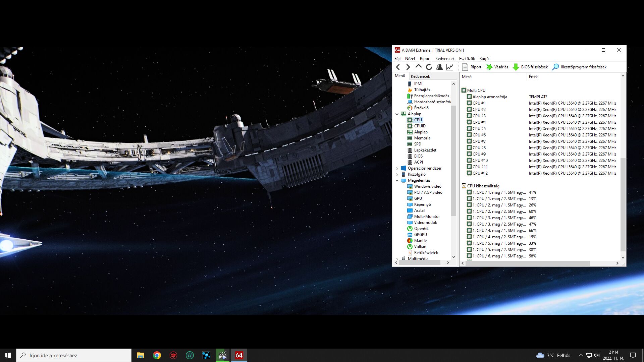Select Energiagazdálkodás tree item

(428, 96)
